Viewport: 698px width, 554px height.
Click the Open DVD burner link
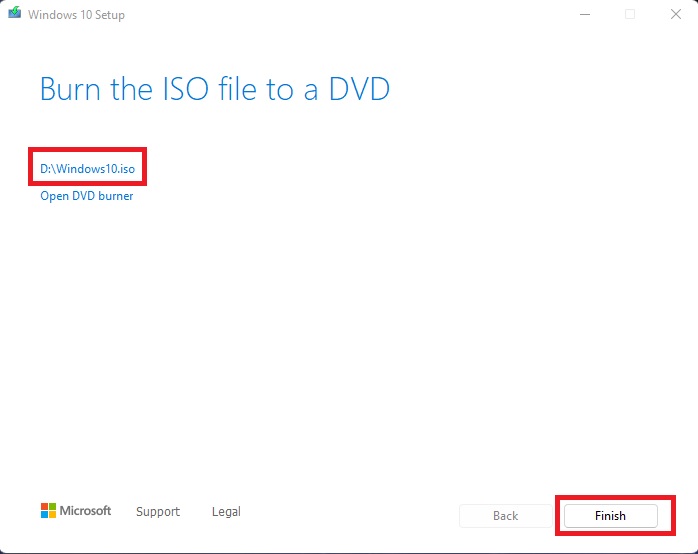[x=87, y=196]
